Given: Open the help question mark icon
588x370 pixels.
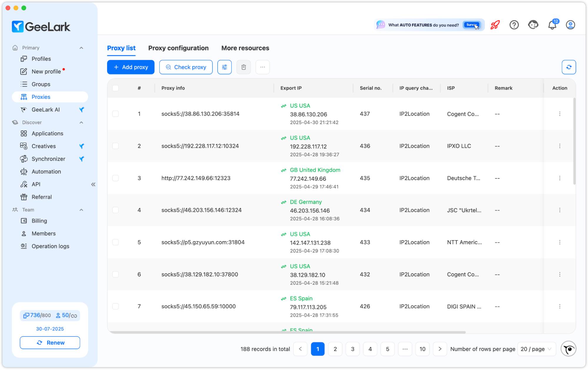Looking at the screenshot, I should click(x=514, y=25).
